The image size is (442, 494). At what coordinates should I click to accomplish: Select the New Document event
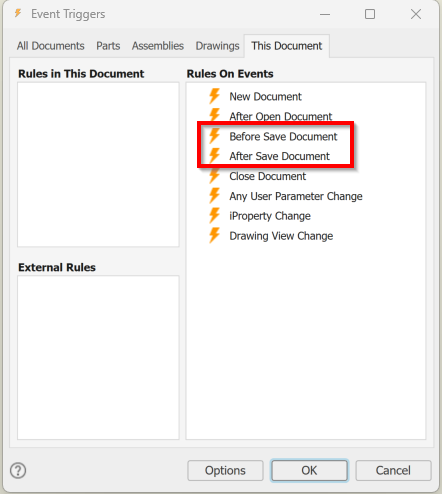click(265, 96)
